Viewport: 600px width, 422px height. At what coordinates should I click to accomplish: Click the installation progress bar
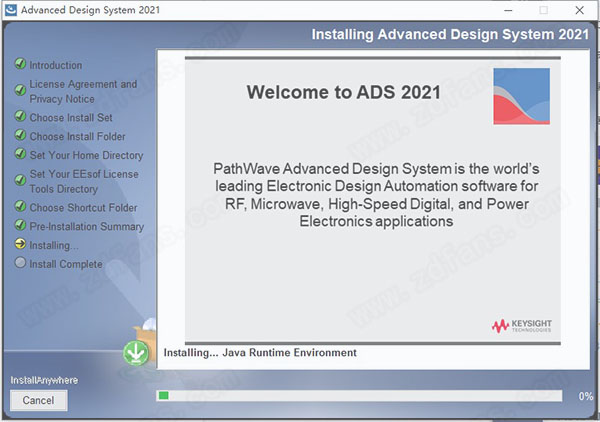click(359, 396)
